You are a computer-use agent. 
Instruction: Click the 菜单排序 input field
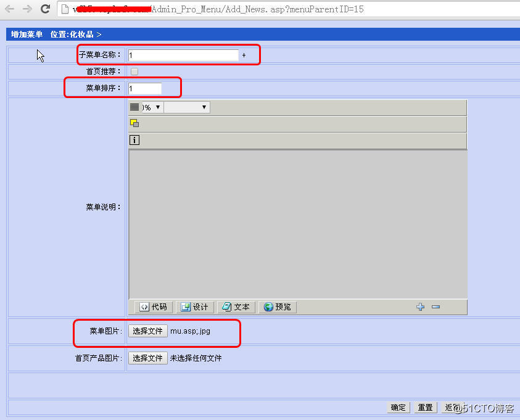[145, 89]
